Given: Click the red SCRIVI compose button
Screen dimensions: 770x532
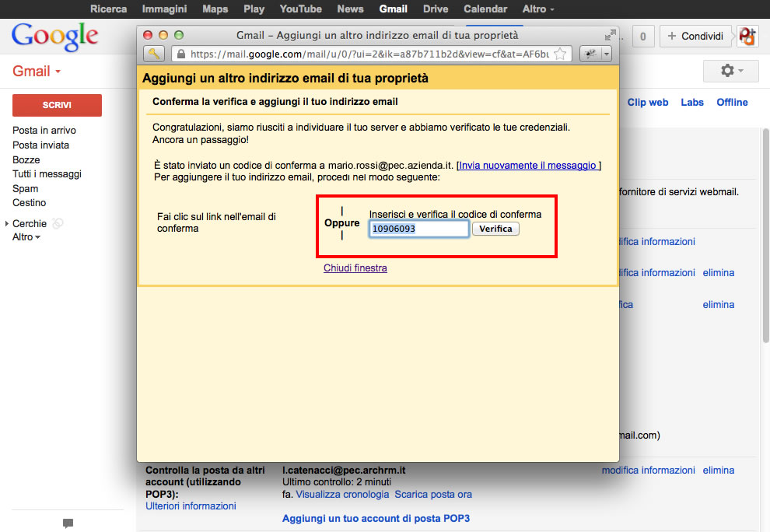Looking at the screenshot, I should point(57,105).
